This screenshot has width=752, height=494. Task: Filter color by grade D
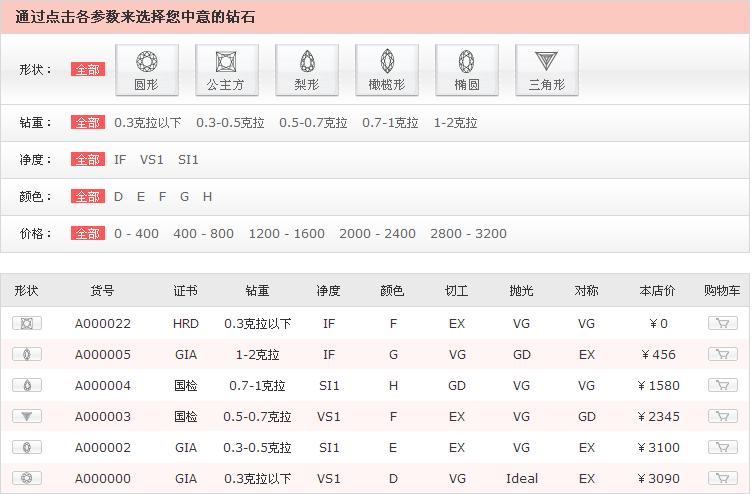118,197
